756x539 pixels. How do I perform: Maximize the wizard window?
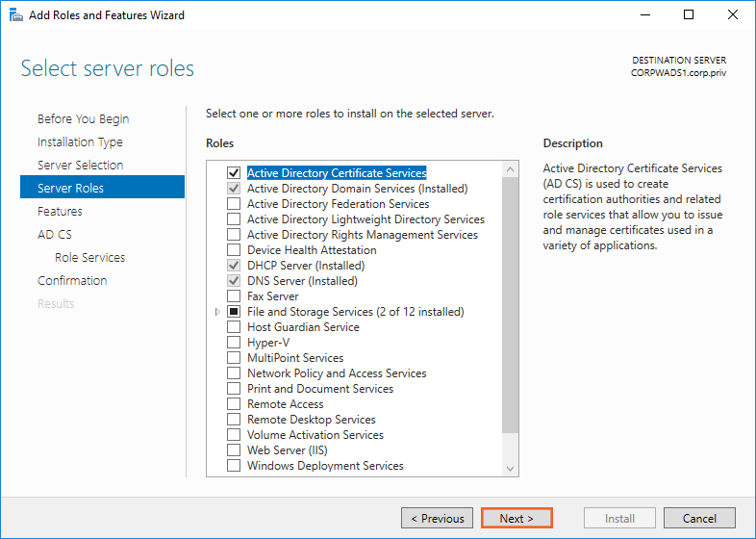[689, 15]
